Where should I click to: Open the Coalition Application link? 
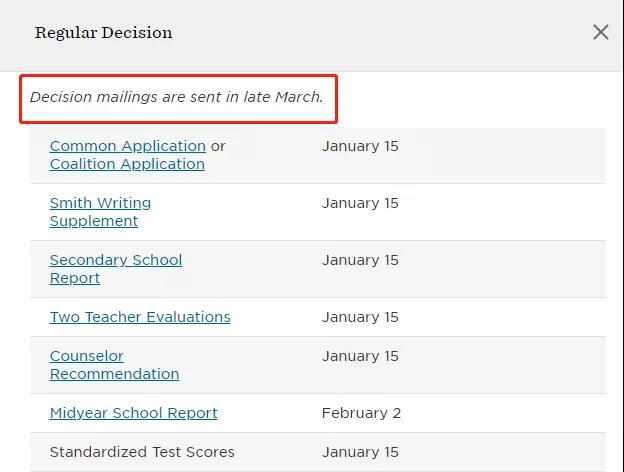127,164
